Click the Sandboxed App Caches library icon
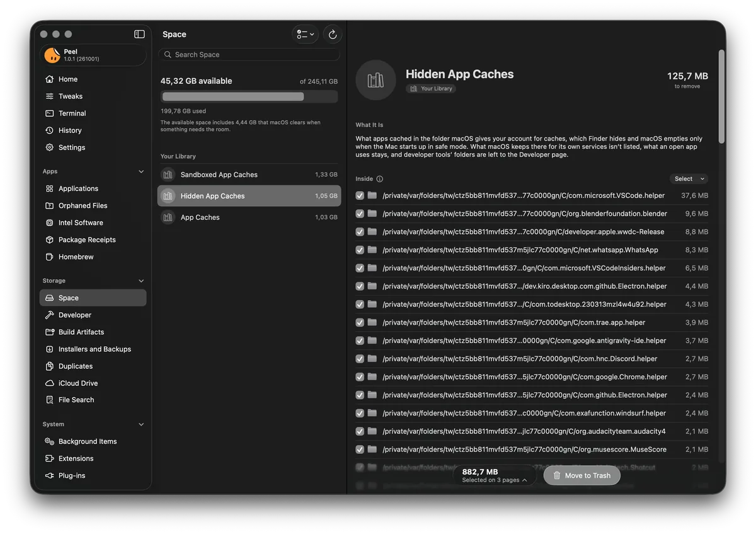The height and width of the screenshot is (534, 756). click(168, 175)
